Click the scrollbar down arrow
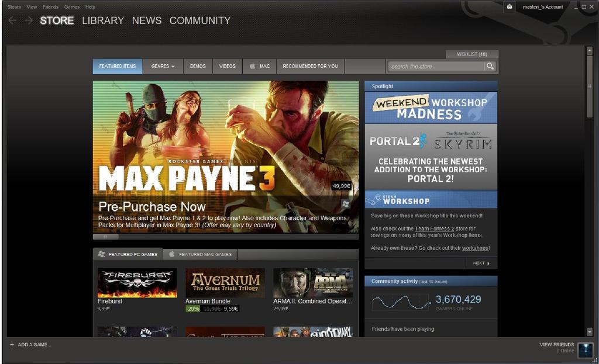This screenshot has height=364, width=599. (590, 332)
